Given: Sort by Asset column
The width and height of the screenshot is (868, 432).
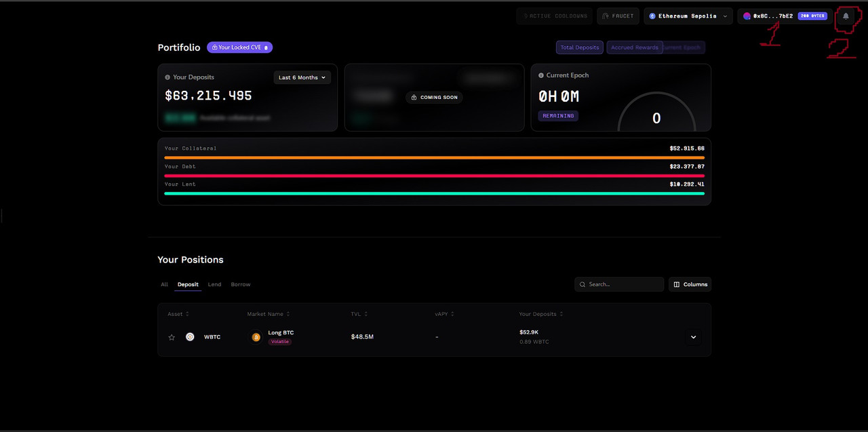Looking at the screenshot, I should click(x=178, y=314).
